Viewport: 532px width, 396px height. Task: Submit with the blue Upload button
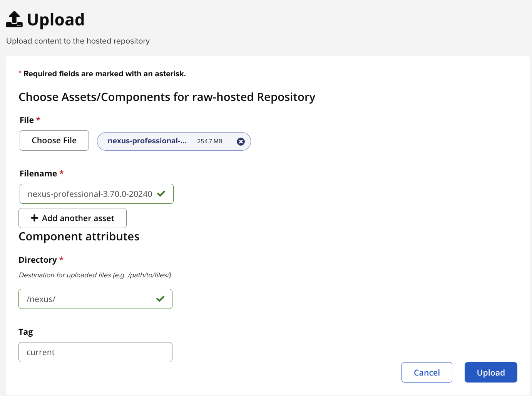[x=491, y=373]
